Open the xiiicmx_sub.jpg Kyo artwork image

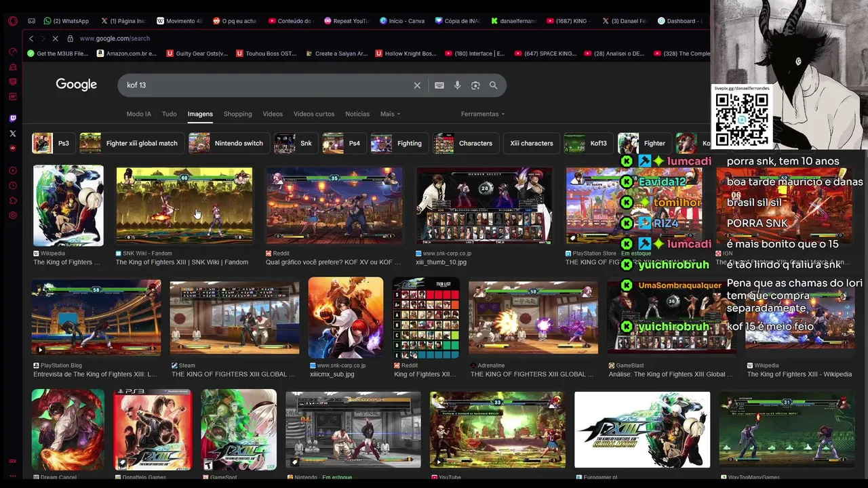coord(346,317)
